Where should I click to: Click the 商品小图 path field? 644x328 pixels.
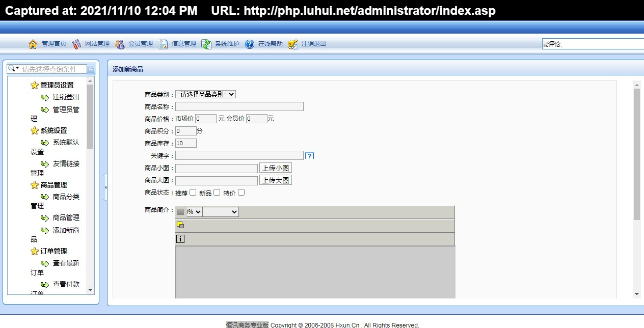(x=217, y=168)
